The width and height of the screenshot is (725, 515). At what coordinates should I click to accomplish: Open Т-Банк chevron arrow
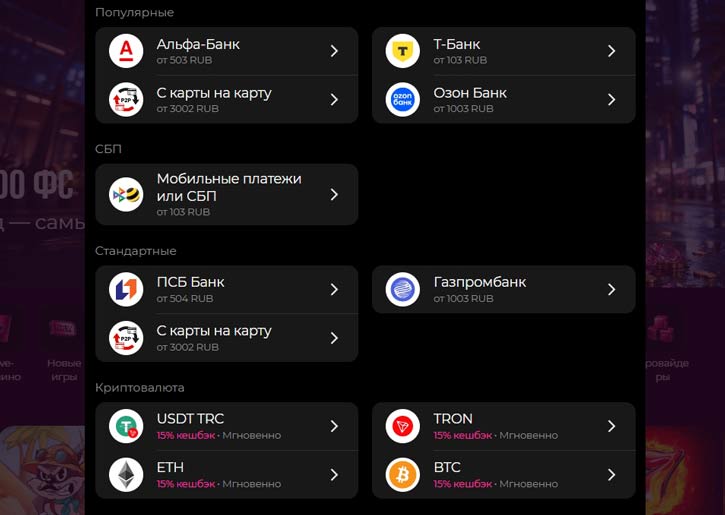611,51
